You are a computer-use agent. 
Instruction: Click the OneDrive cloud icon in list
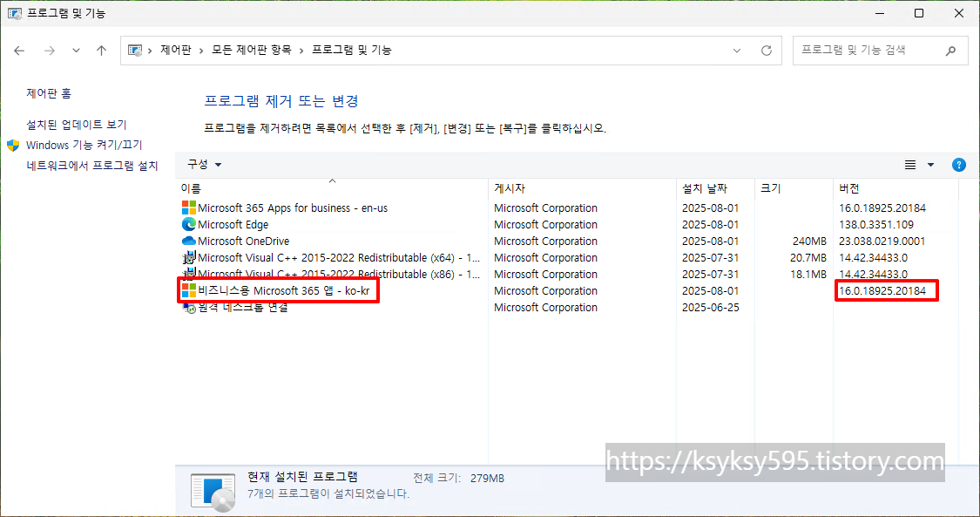point(189,241)
